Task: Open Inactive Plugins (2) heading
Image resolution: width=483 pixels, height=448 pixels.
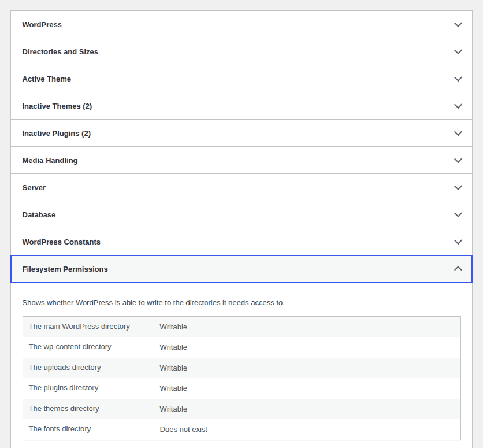Action: [x=57, y=134]
